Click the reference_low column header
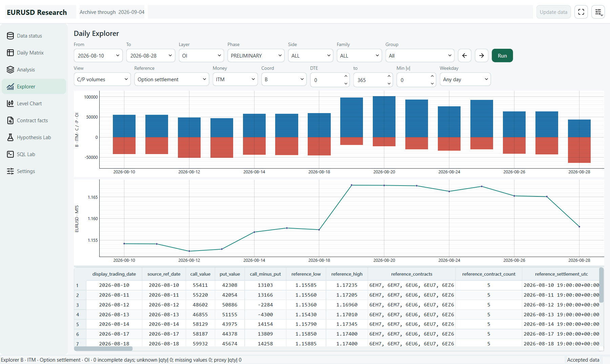Image resolution: width=610 pixels, height=364 pixels. 306,274
